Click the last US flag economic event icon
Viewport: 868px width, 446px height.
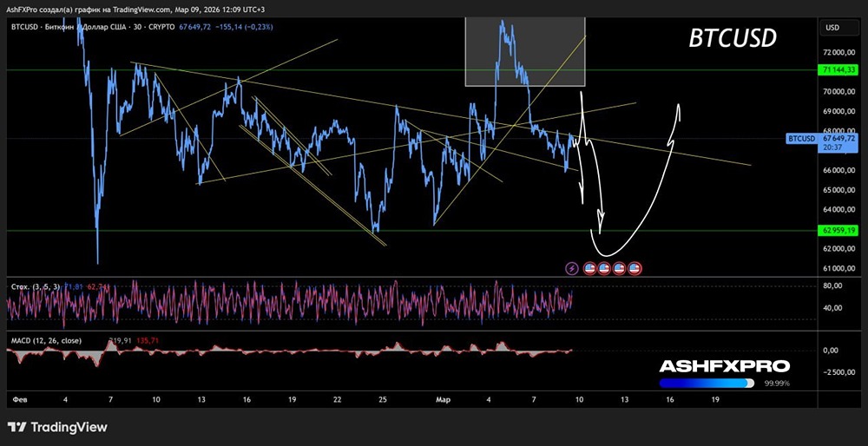[x=635, y=269]
